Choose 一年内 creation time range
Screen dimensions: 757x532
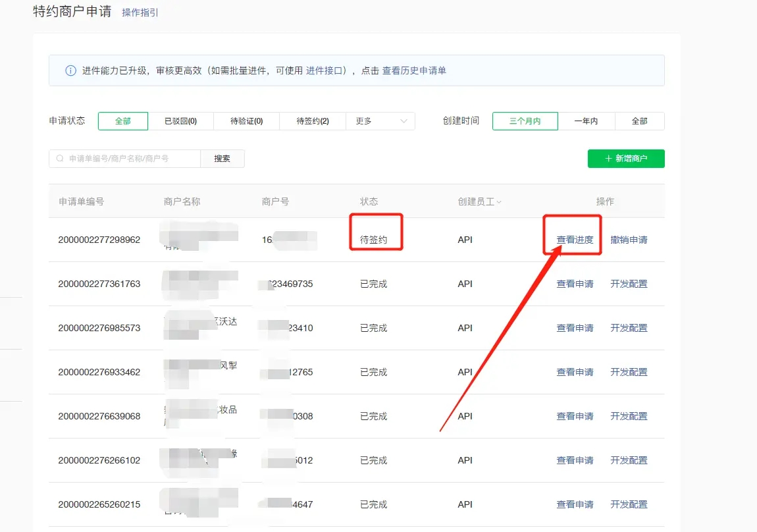point(586,121)
